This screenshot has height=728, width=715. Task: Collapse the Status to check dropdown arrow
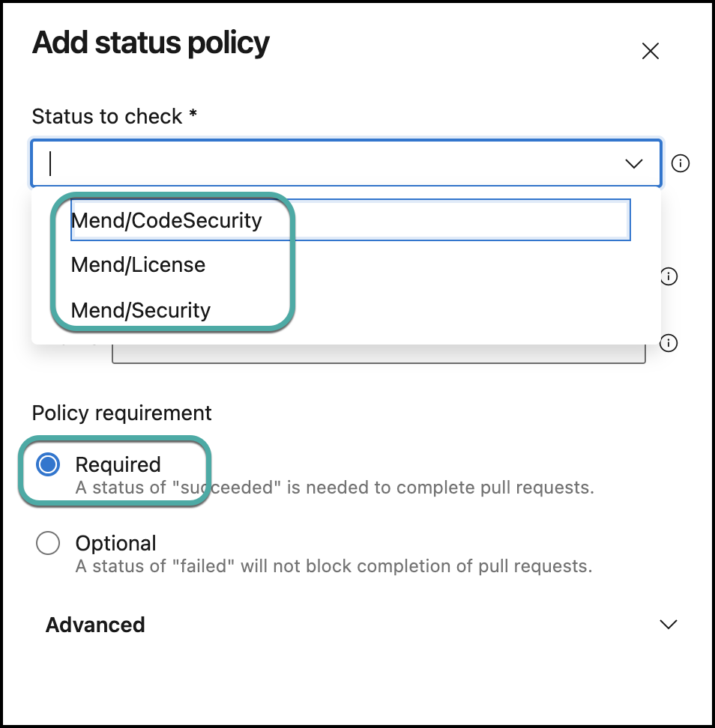[634, 163]
